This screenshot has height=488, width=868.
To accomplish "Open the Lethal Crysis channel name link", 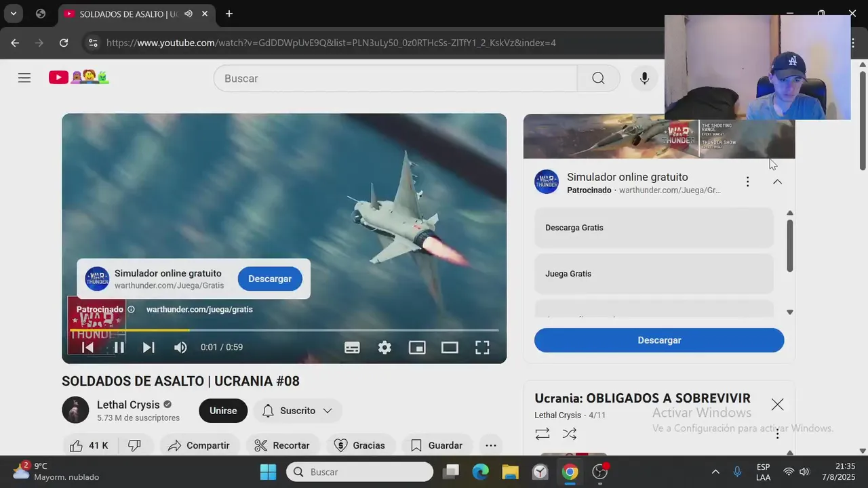I will pos(128,405).
